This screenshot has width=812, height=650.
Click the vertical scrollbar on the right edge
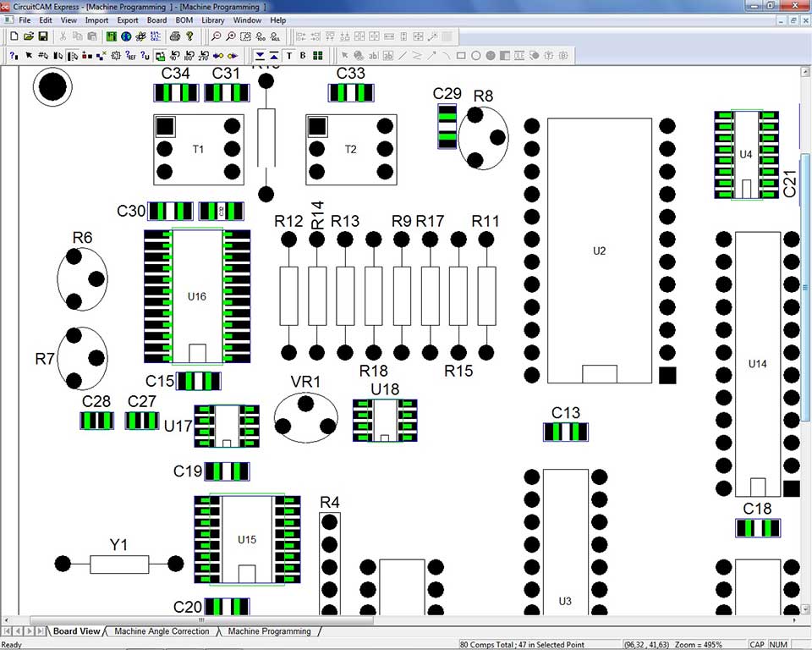pyautogui.click(x=806, y=339)
